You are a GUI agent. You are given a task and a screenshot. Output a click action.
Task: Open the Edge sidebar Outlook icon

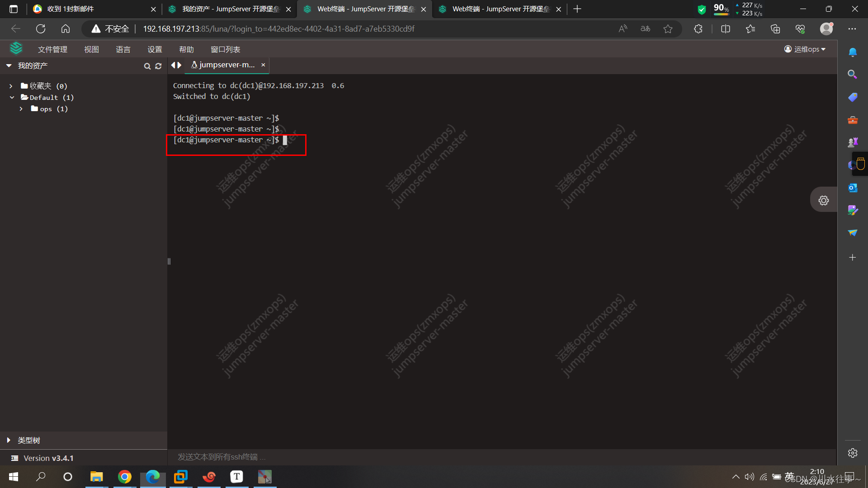852,188
